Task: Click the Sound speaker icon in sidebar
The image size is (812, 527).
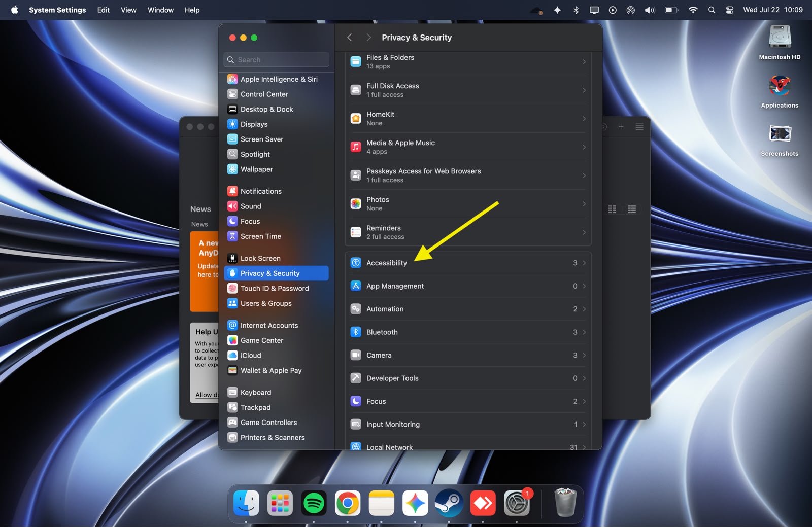Action: click(232, 206)
